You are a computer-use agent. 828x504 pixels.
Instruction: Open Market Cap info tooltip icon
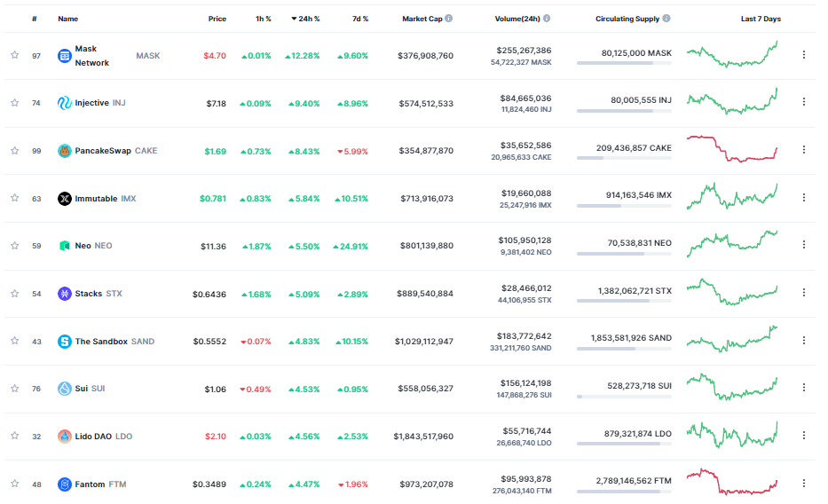448,19
